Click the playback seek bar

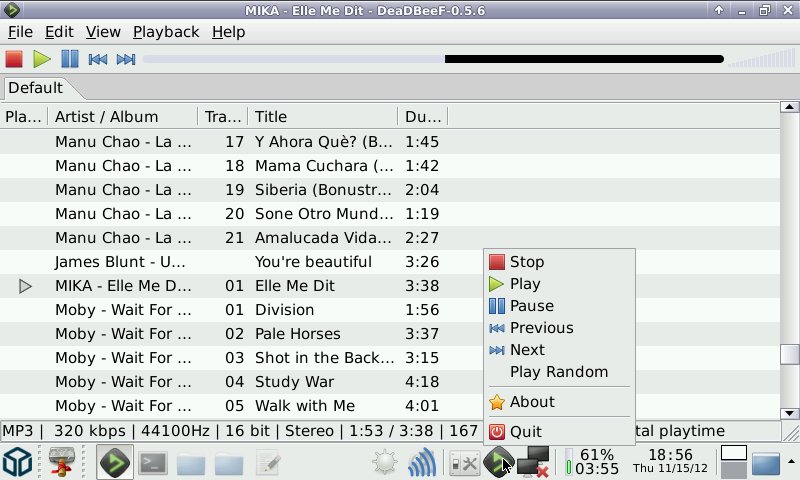coord(433,59)
